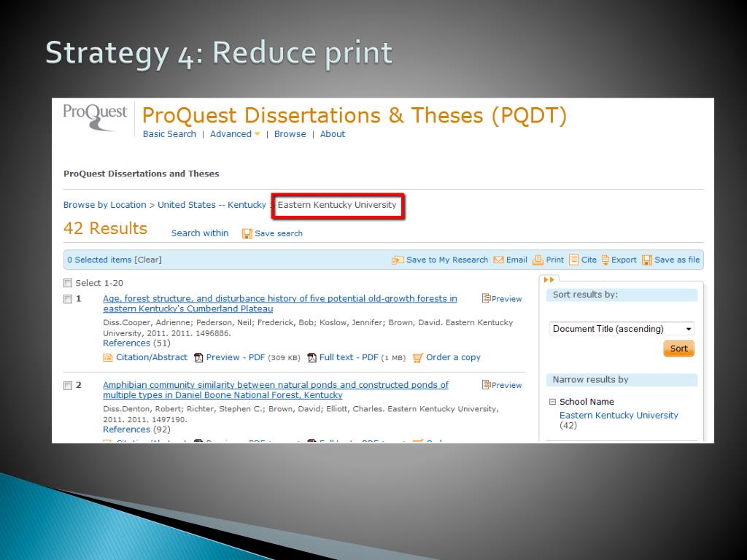Click the Save search link
The width and height of the screenshot is (747, 560).
click(279, 234)
